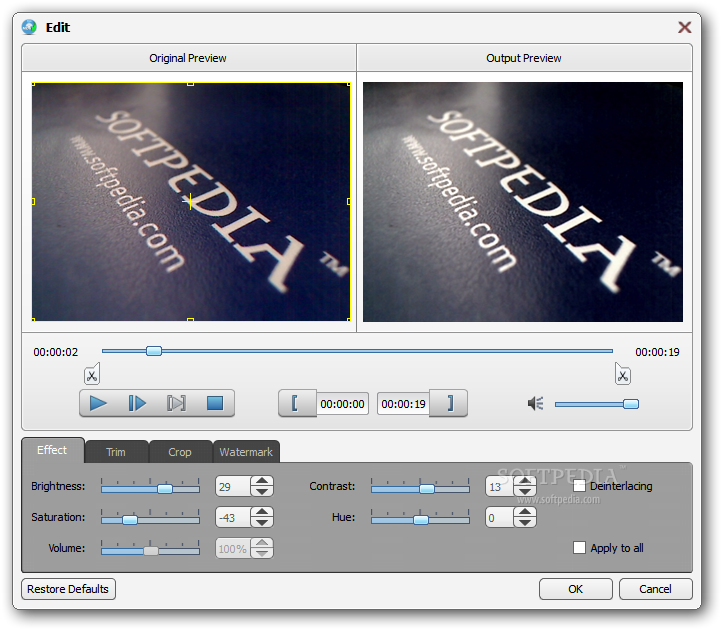This screenshot has height=630, width=722.
Task: Click the yellow crosshair in Original Preview
Action: coord(190,202)
